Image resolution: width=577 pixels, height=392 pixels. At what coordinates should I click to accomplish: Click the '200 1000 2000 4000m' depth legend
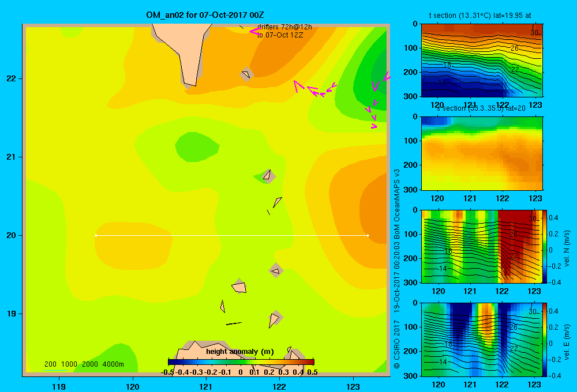coord(84,364)
